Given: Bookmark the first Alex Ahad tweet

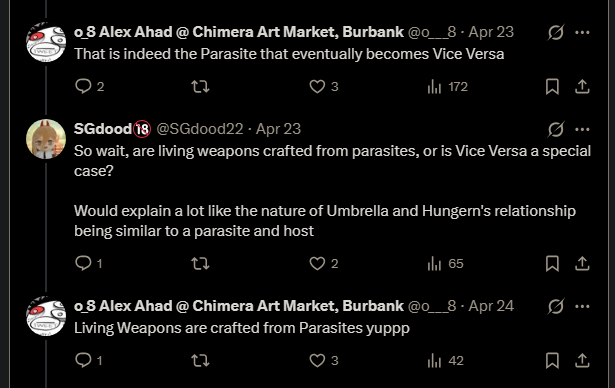Looking at the screenshot, I should coord(552,86).
